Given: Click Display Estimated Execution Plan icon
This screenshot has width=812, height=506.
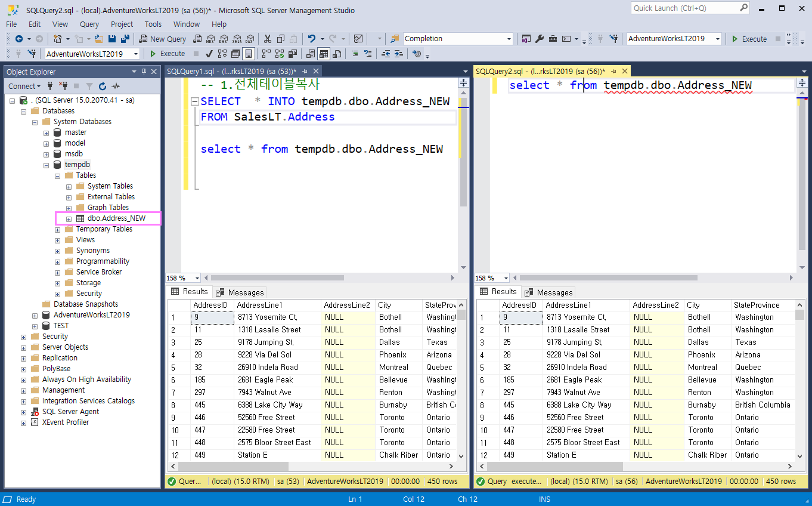Looking at the screenshot, I should (x=222, y=54).
